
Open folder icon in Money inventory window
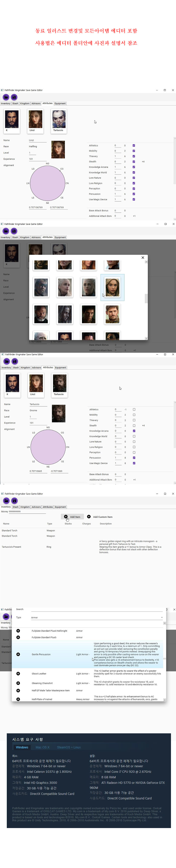pyautogui.click(x=6, y=500)
